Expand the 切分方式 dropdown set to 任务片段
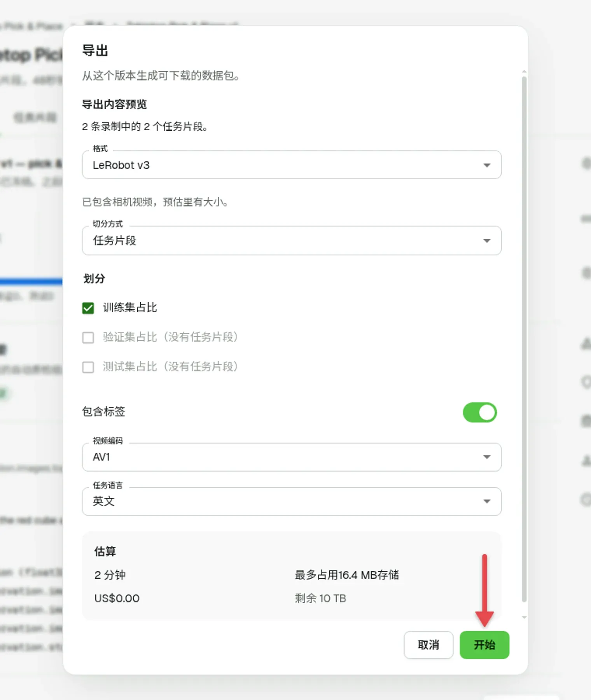 [x=292, y=240]
